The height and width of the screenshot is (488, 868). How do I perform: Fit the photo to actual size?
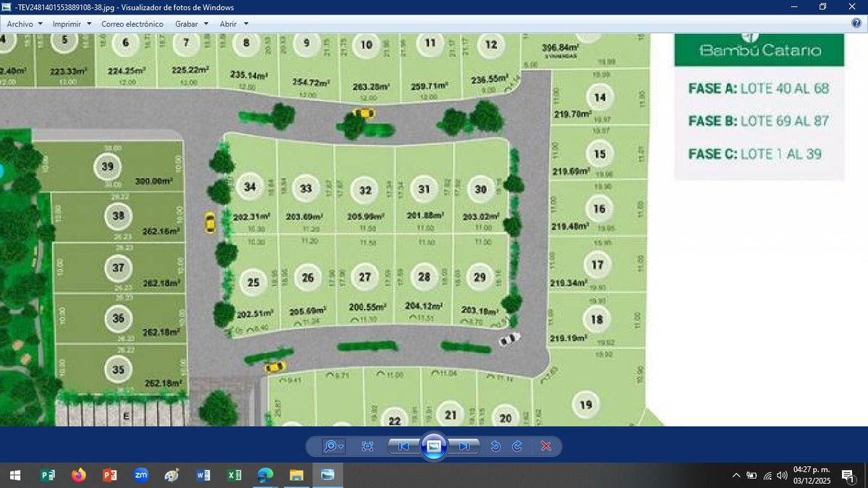[x=367, y=446]
